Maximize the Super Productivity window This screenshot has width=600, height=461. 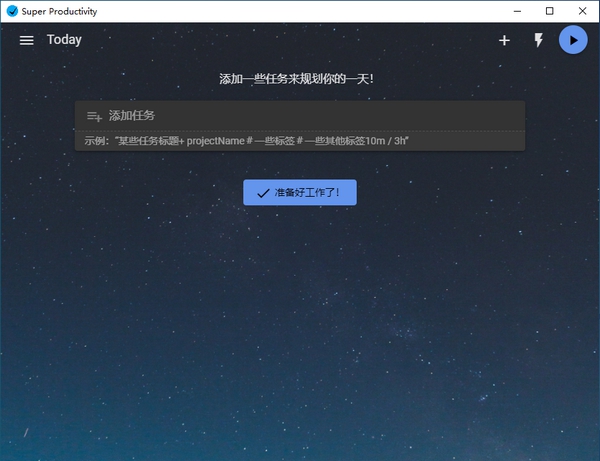(x=549, y=11)
